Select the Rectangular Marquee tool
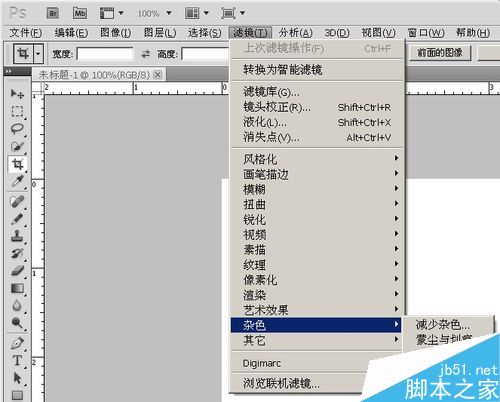 click(17, 111)
